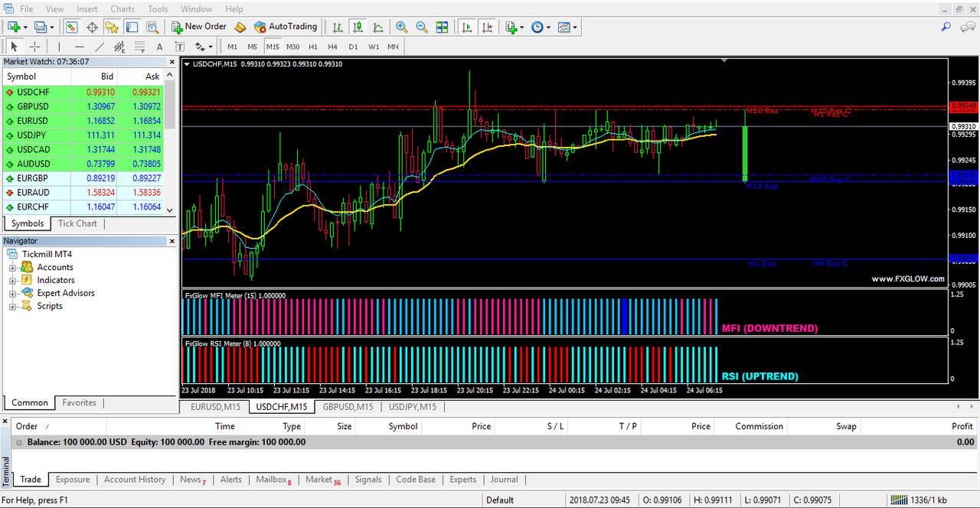Toggle the Navigator window button
The width and height of the screenshot is (980, 508).
[112, 27]
